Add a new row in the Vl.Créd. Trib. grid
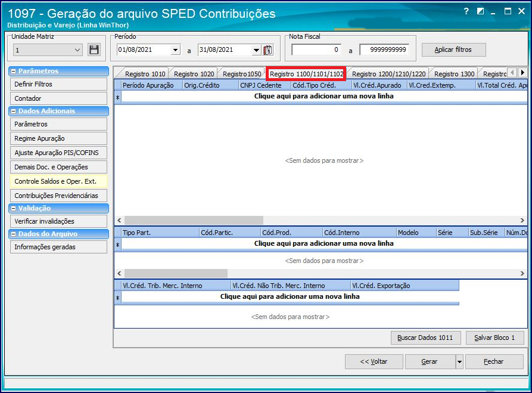This screenshot has width=532, height=393. [290, 296]
